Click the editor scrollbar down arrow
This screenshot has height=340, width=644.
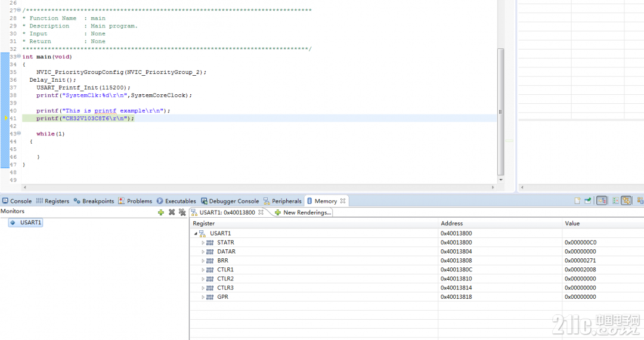pos(501,180)
